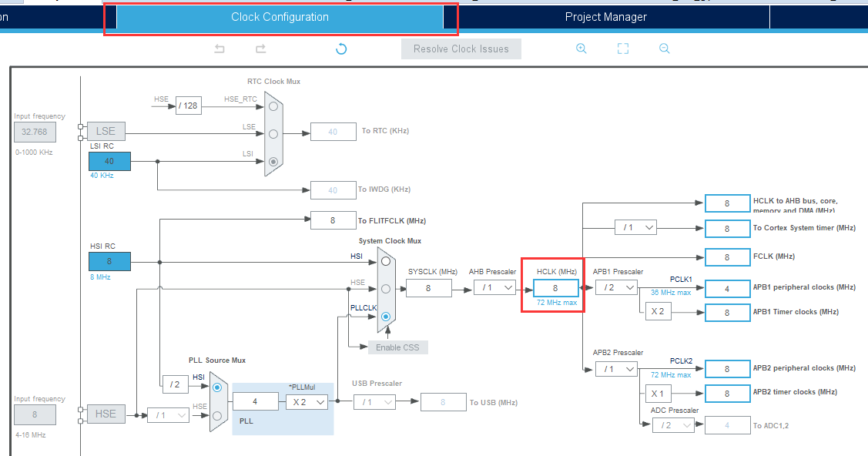Click the / 2 HSI divider box
Image resolution: width=868 pixels, height=456 pixels.
(x=176, y=384)
